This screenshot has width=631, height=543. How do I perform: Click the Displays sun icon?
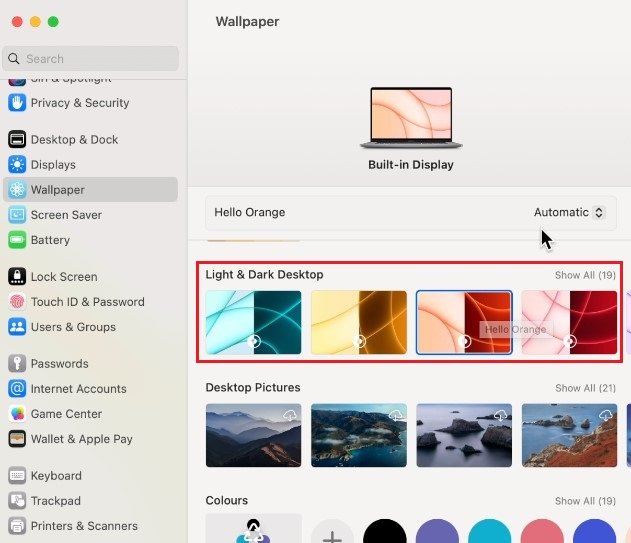[17, 164]
